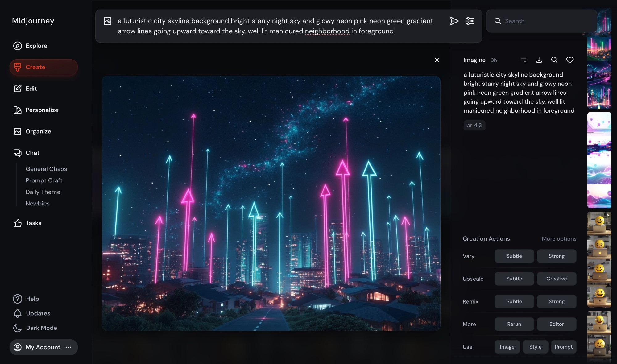Image resolution: width=617 pixels, height=364 pixels.
Task: Click the Edit pencil icon
Action: click(18, 89)
